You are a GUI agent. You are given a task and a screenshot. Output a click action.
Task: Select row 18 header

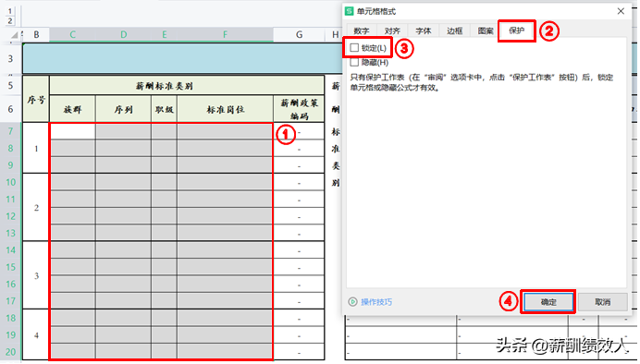pyautogui.click(x=10, y=318)
